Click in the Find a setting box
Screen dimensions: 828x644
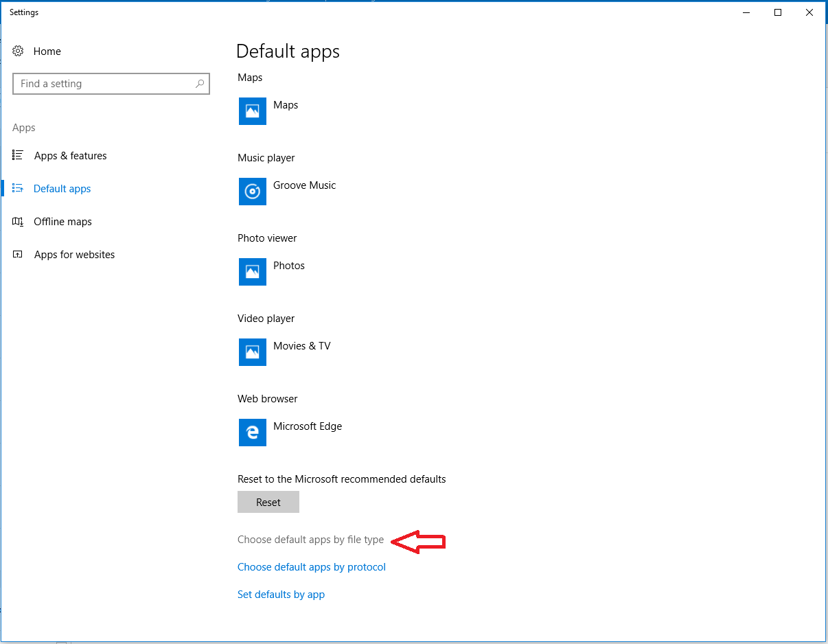pyautogui.click(x=103, y=84)
